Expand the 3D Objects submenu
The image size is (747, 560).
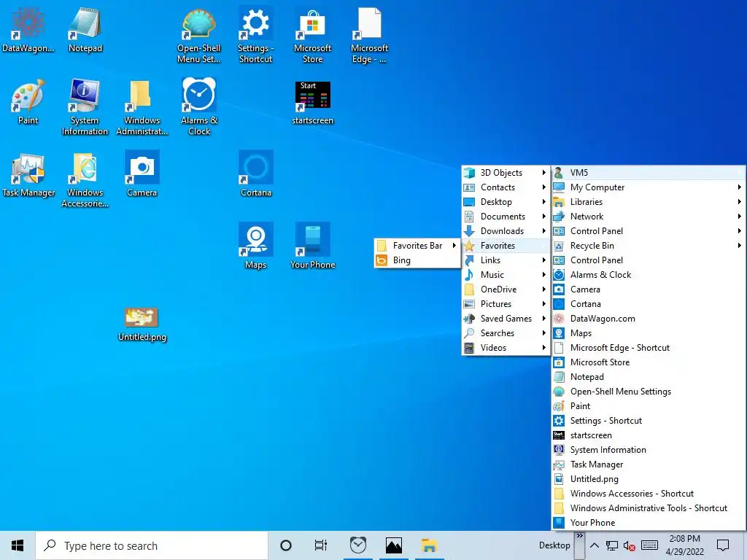506,172
